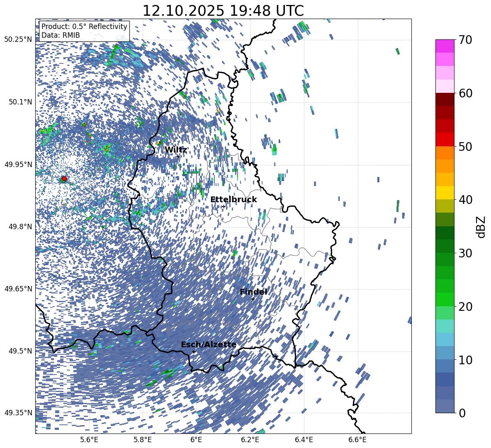Screen dimensions: 491x448
Task: Click the Ettelbruck city label
Action: pos(233,200)
